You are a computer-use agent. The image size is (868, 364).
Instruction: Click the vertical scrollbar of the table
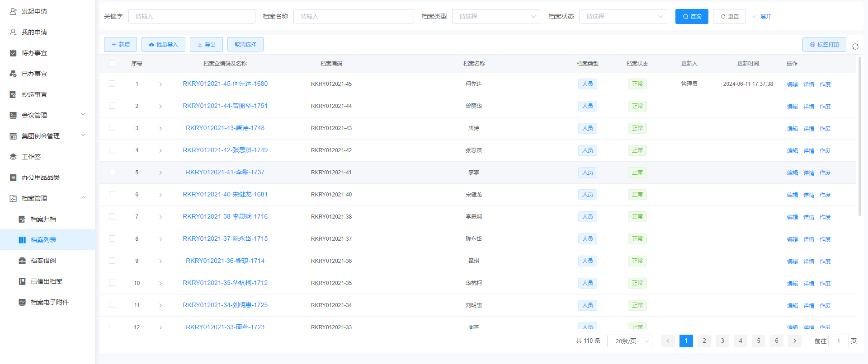[859, 135]
